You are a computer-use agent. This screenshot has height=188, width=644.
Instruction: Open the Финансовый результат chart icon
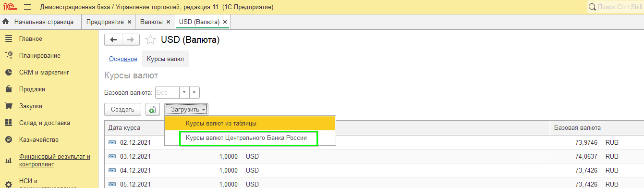tap(8, 160)
